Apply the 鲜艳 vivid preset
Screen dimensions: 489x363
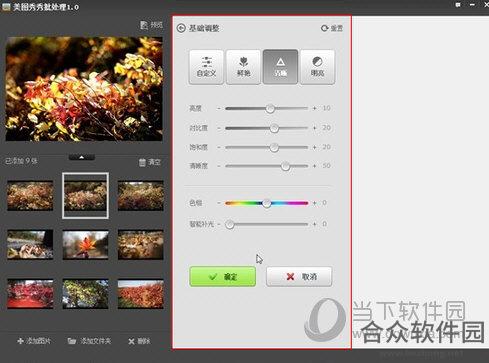243,67
